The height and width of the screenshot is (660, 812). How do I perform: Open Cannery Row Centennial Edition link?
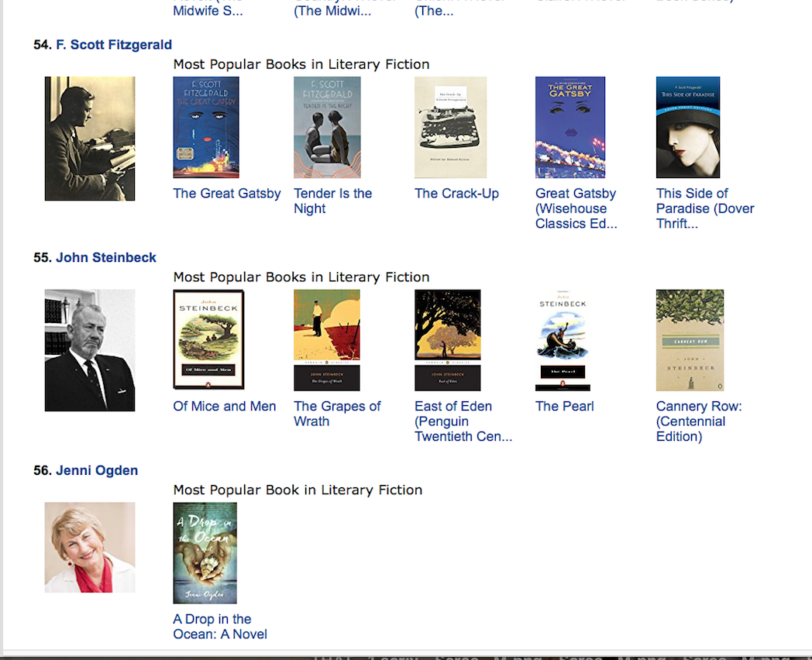click(x=699, y=421)
